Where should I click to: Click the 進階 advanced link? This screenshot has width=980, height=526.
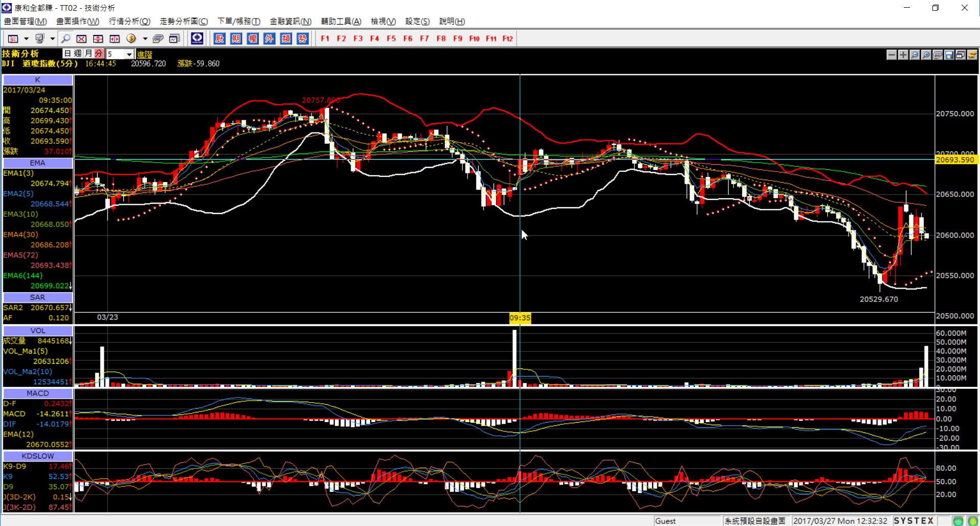pos(145,54)
